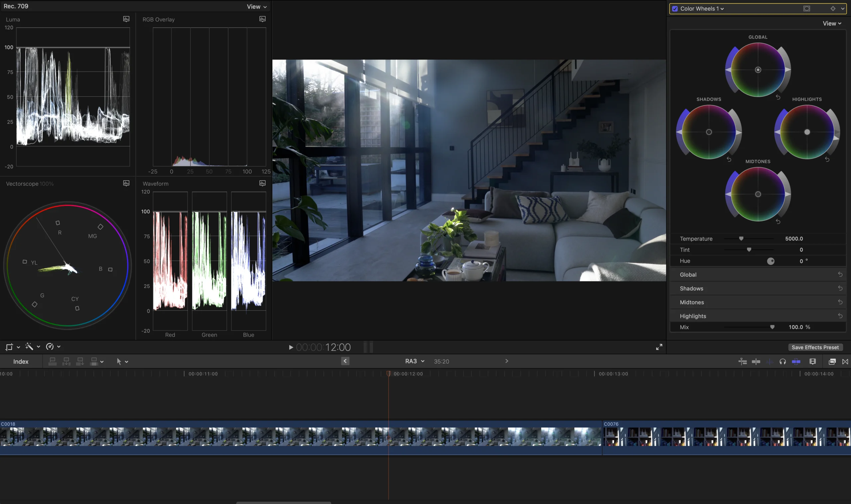Toggle snapping in the timeline

[796, 361]
